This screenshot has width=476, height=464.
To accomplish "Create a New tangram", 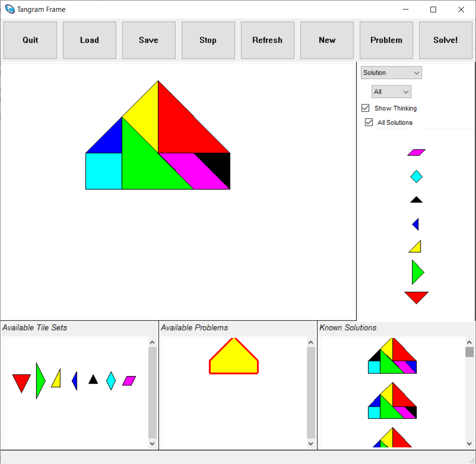I will click(327, 40).
